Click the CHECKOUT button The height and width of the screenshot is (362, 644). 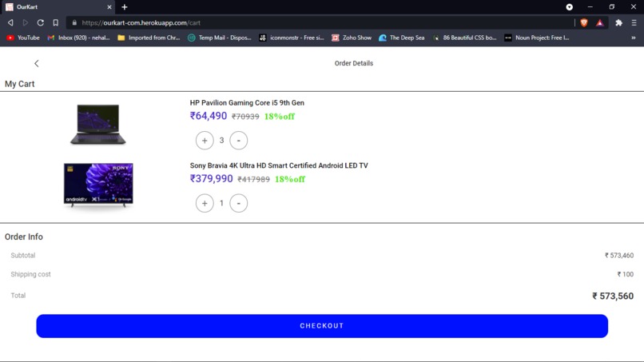[x=322, y=326]
